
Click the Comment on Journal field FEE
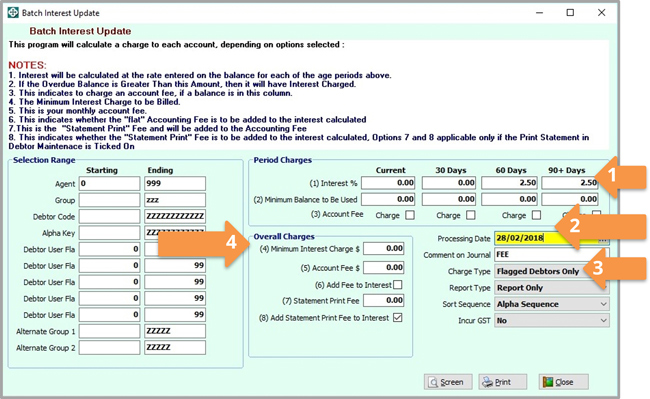(x=552, y=255)
